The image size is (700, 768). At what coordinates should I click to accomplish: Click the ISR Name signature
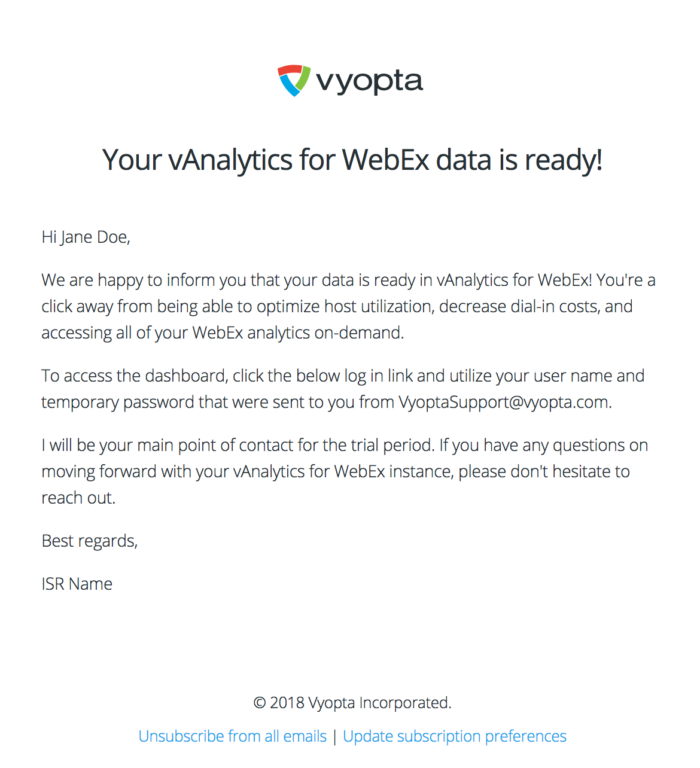77,584
